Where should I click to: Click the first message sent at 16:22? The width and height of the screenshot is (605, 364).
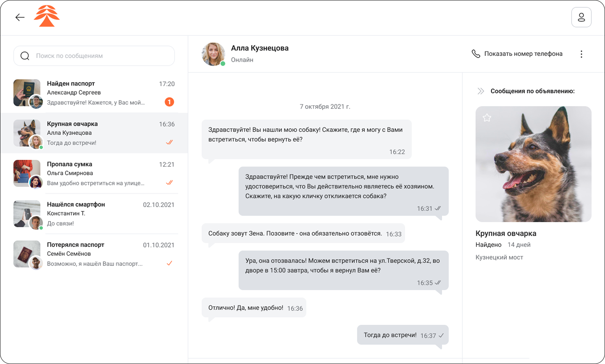[307, 139]
